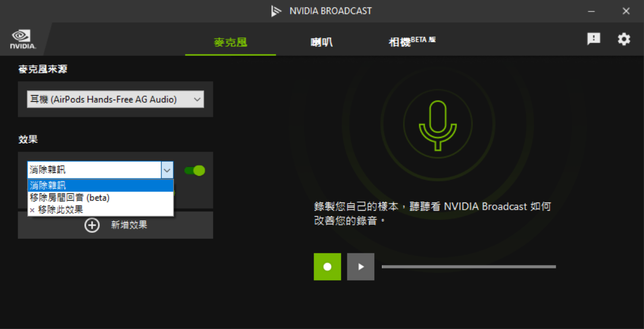644x329 pixels.
Task: Click the audio playback progress bar
Action: (x=469, y=267)
